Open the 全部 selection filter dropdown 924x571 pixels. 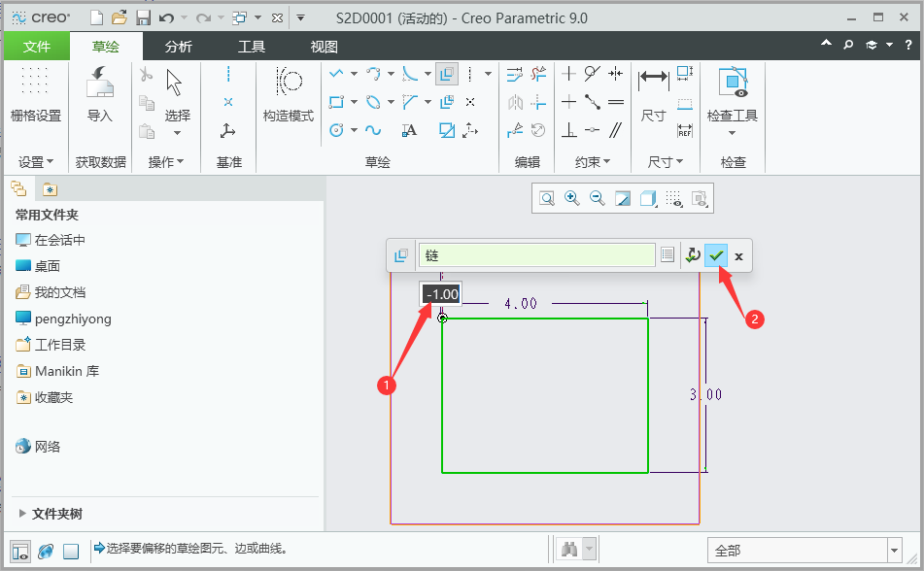894,551
